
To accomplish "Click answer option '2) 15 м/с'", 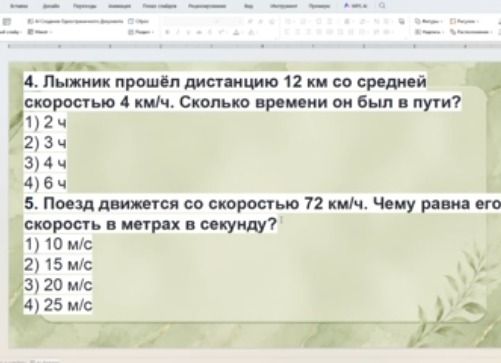I will [x=58, y=265].
